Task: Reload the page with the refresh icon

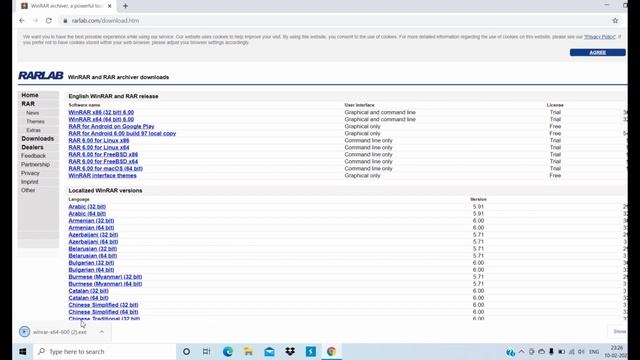Action: (49, 20)
